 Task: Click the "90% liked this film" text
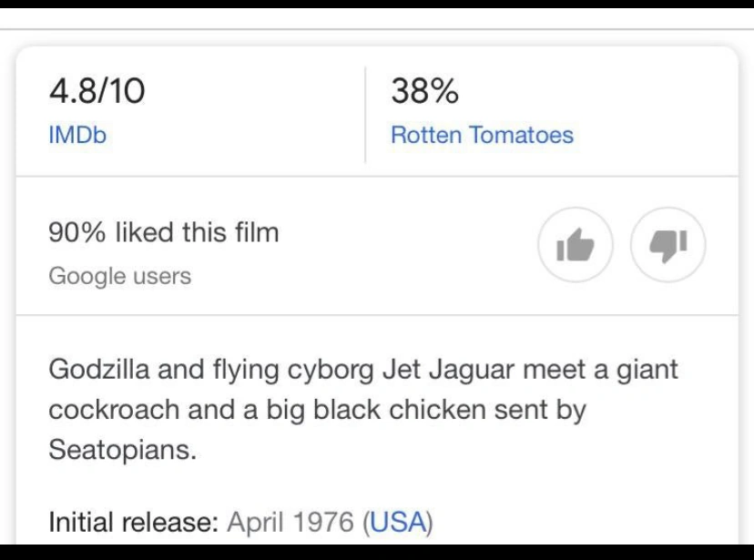coord(163,232)
